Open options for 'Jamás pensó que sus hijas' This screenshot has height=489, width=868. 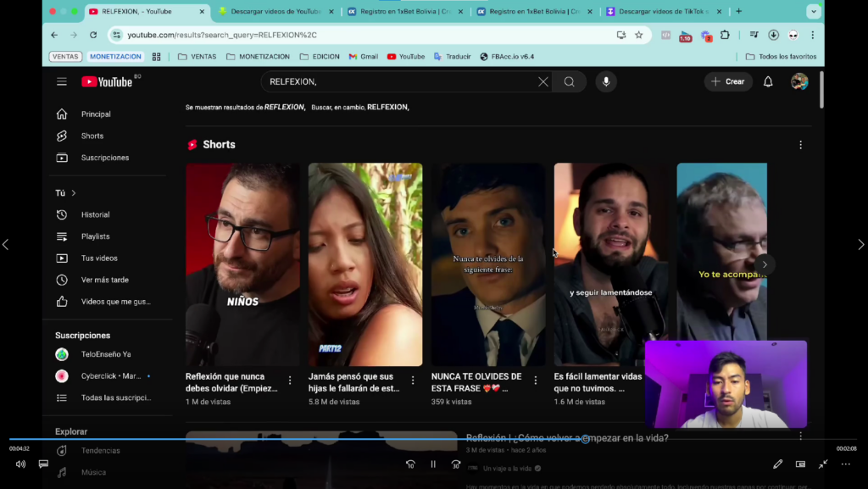(413, 381)
